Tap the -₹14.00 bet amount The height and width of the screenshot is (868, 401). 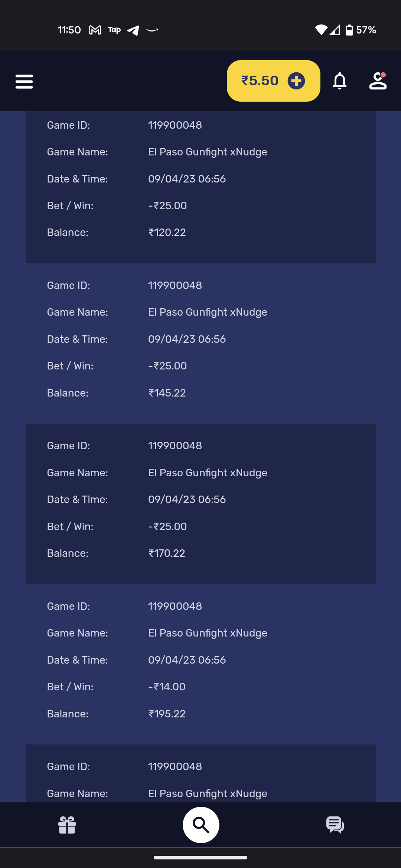(167, 687)
